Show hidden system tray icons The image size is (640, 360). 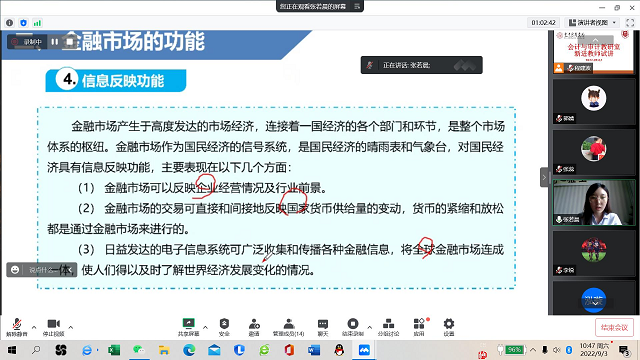(x=533, y=350)
